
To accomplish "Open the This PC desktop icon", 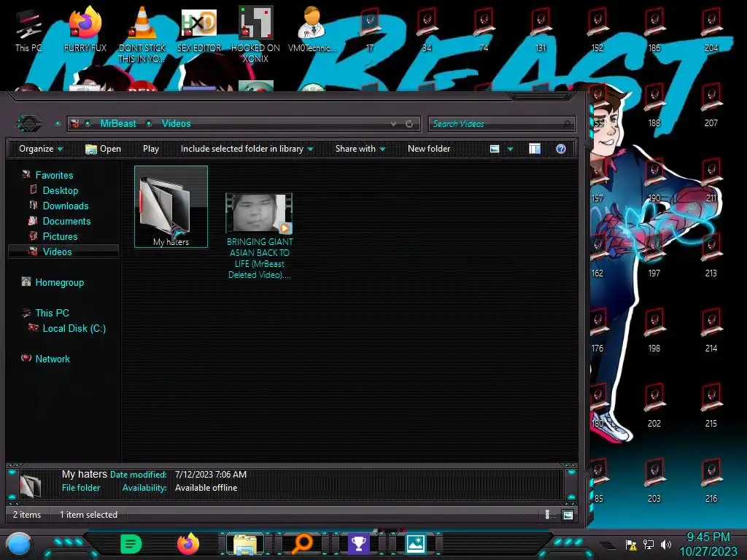I will coord(28,31).
